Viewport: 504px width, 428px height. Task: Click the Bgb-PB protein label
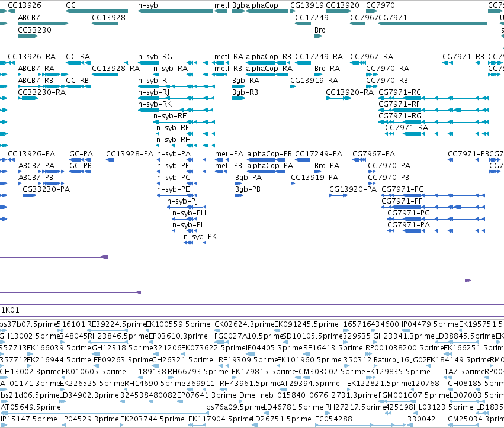click(248, 189)
